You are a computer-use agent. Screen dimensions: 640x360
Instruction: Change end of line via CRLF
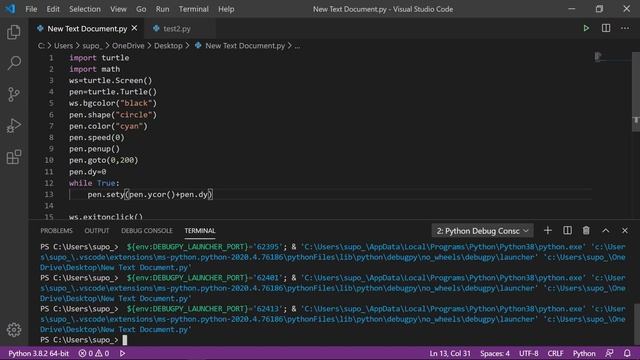pos(555,353)
